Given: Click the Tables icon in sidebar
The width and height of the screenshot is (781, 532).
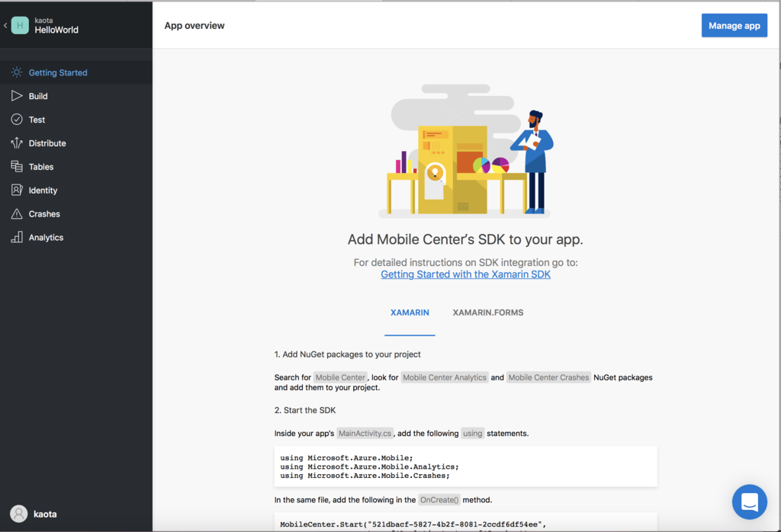Looking at the screenshot, I should click(17, 166).
